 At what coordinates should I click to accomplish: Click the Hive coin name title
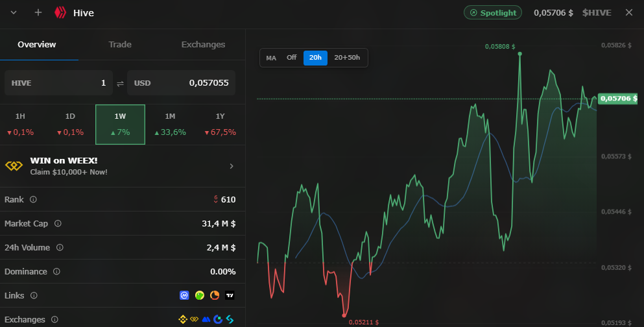point(84,13)
